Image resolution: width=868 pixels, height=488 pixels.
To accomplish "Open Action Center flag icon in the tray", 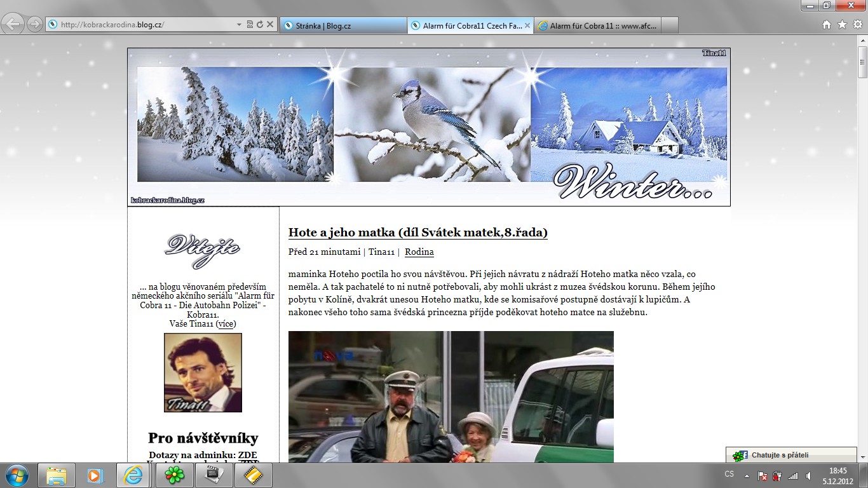I will [763, 475].
